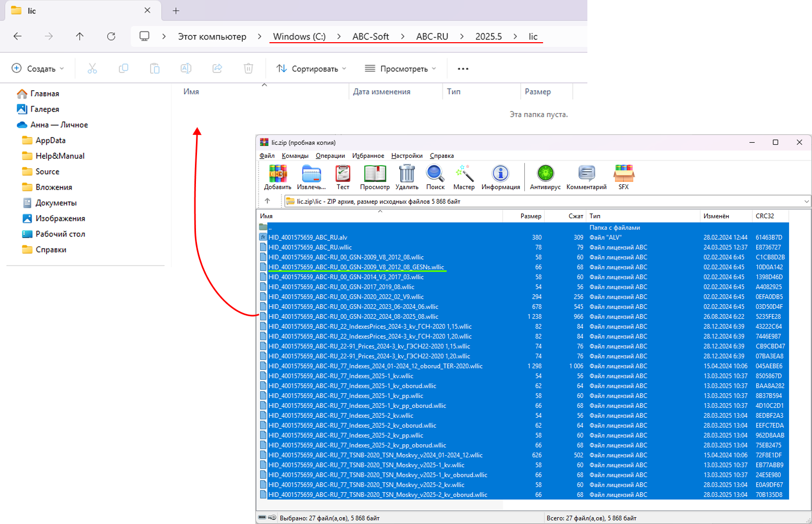Go back in Explorer navigation
This screenshot has width=812, height=524.
pos(18,36)
